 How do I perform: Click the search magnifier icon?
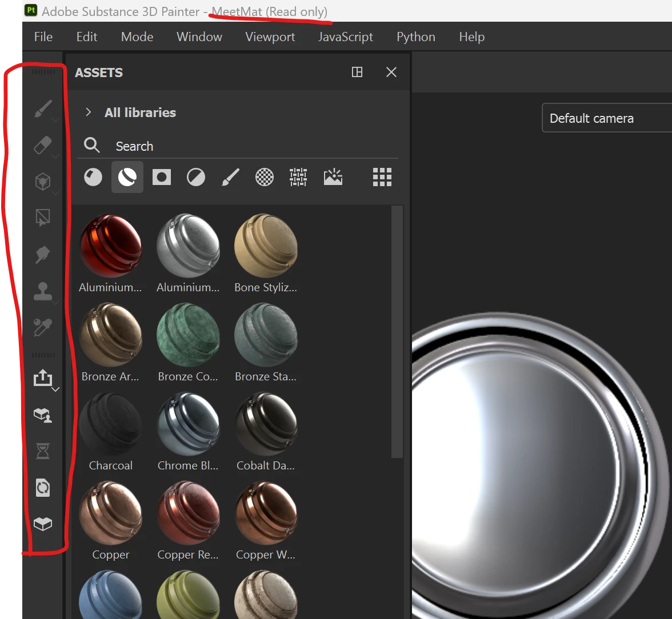pos(91,145)
